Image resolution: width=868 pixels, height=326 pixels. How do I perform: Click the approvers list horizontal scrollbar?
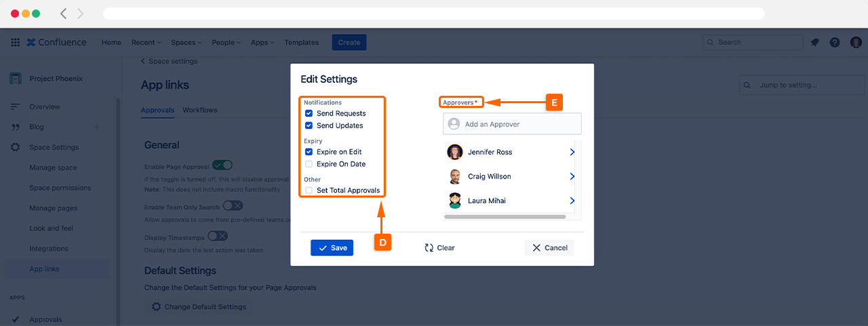[x=505, y=217]
